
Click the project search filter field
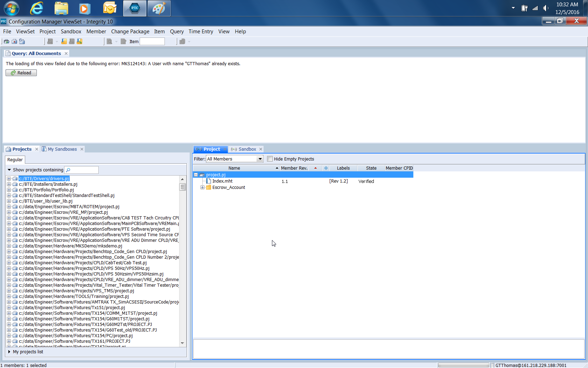[x=82, y=170]
